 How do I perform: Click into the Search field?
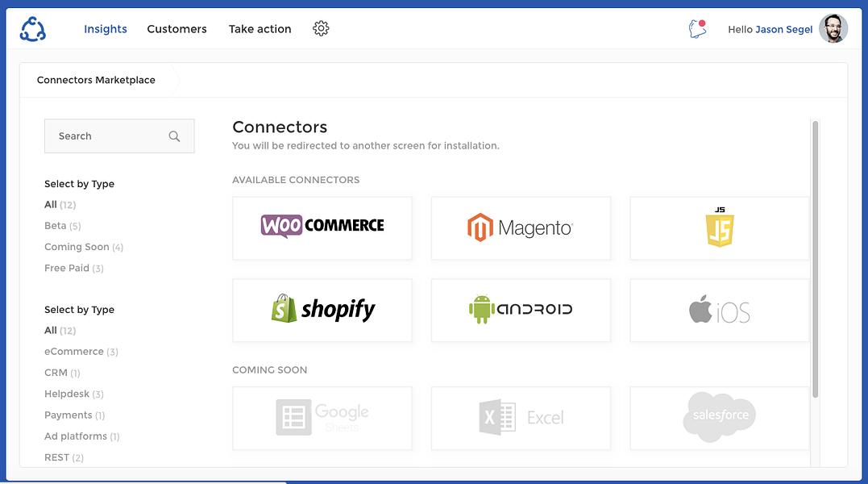(x=119, y=136)
